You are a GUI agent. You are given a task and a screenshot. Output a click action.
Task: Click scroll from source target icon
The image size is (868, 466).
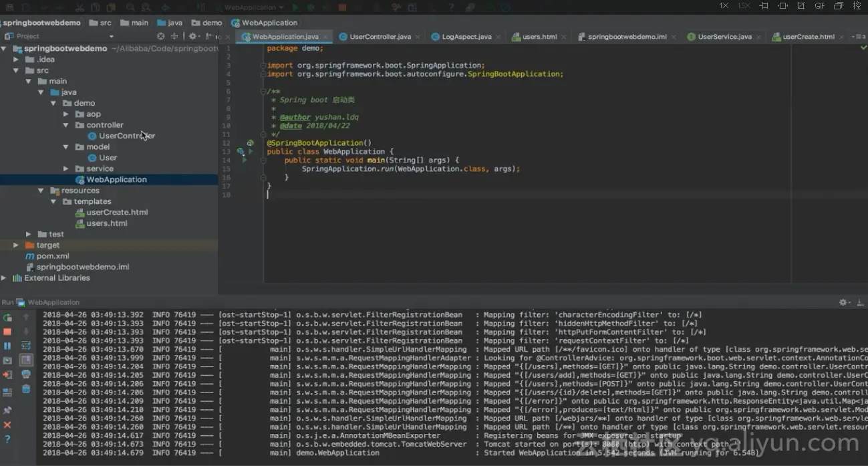click(160, 36)
